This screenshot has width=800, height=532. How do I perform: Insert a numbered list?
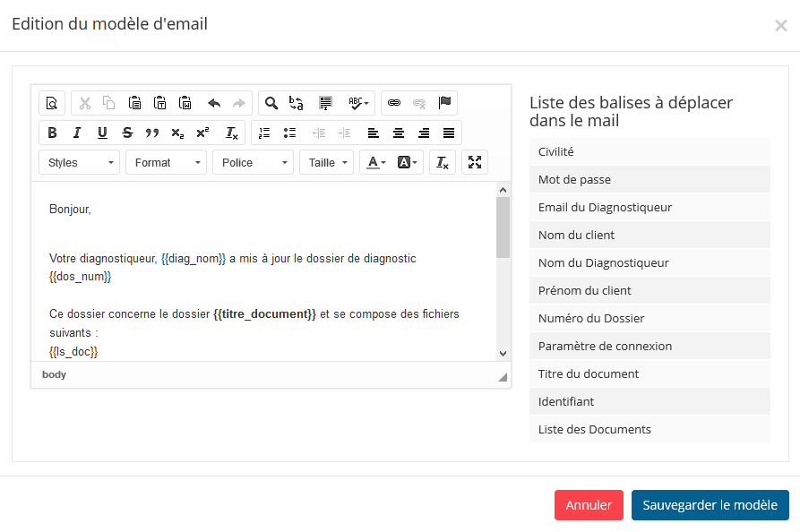tap(264, 133)
